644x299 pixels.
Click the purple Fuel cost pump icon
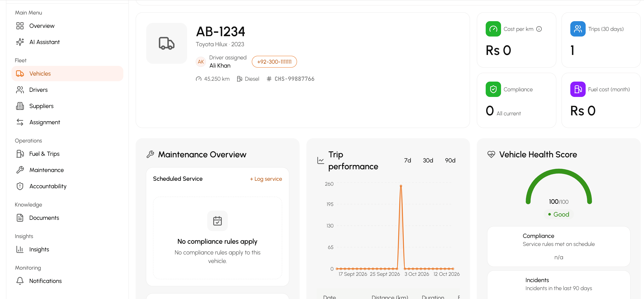pos(578,89)
